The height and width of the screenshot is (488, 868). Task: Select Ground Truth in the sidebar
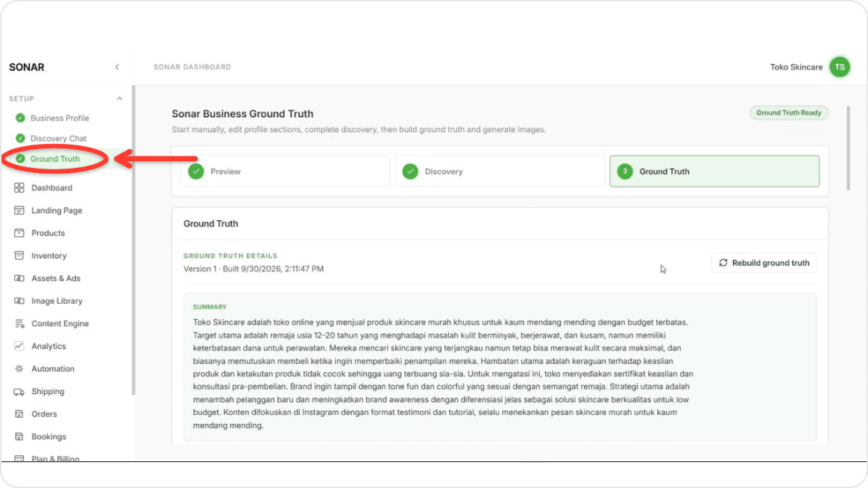pyautogui.click(x=54, y=159)
